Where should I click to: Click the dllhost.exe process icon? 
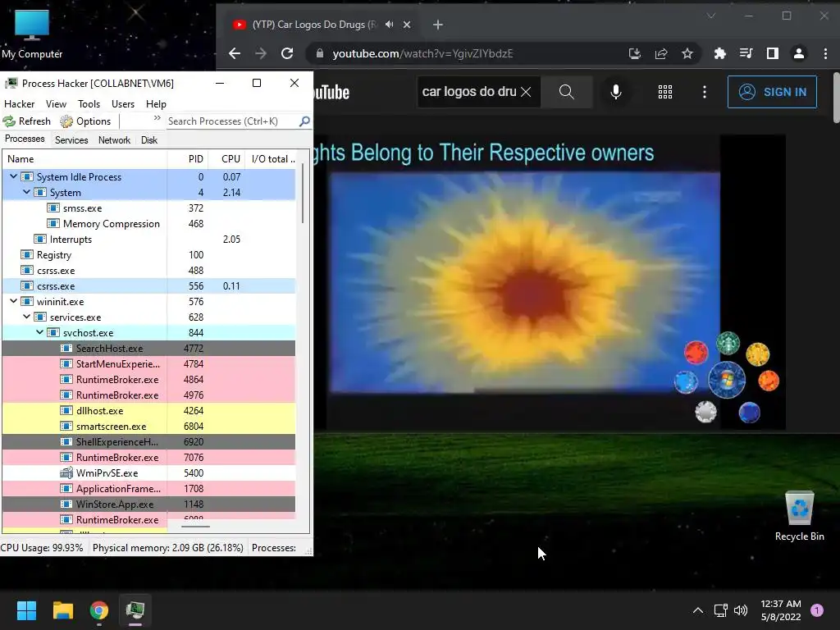pos(66,410)
